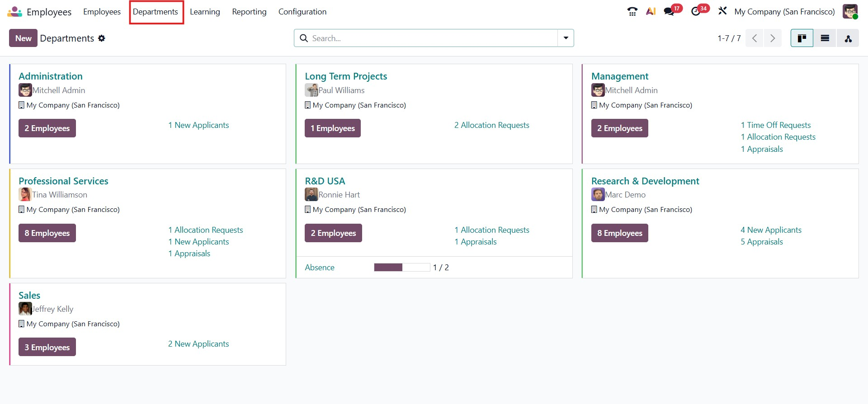The image size is (868, 404).
Task: Click the Absence progress bar in R&D USA
Action: tap(402, 268)
